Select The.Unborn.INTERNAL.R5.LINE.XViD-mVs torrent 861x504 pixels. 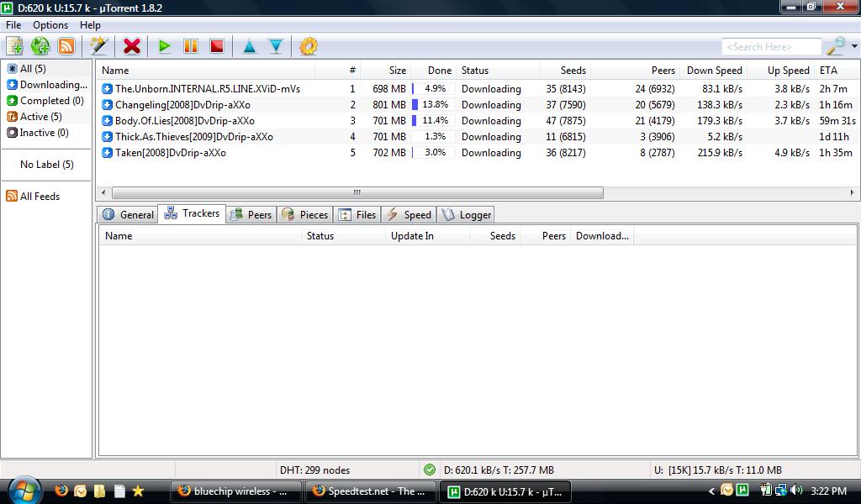(x=478, y=88)
